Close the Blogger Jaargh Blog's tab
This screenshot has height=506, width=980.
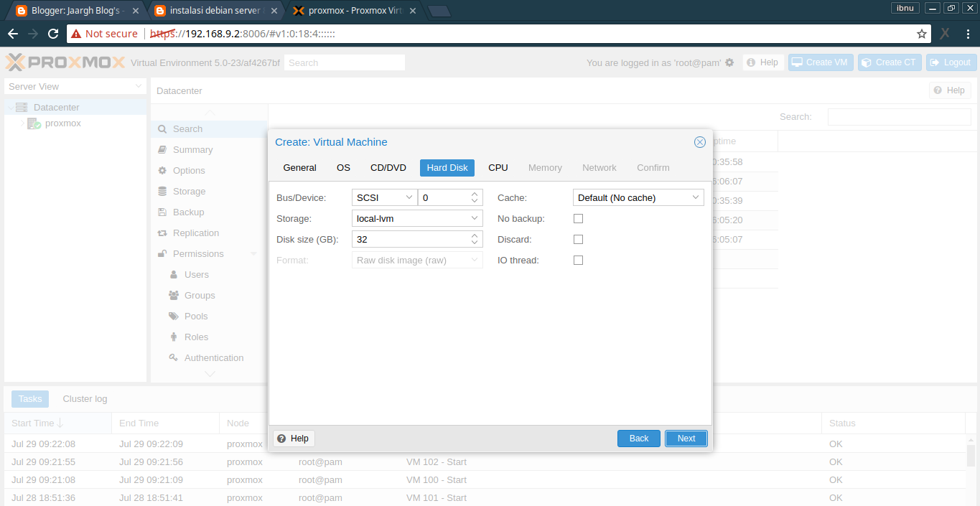click(x=135, y=11)
